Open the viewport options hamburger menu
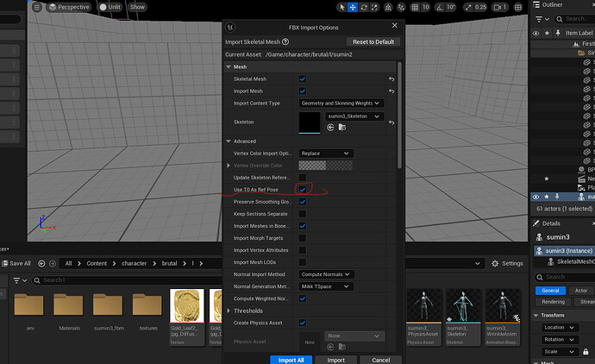Viewport: 595px width, 364px height. click(37, 7)
